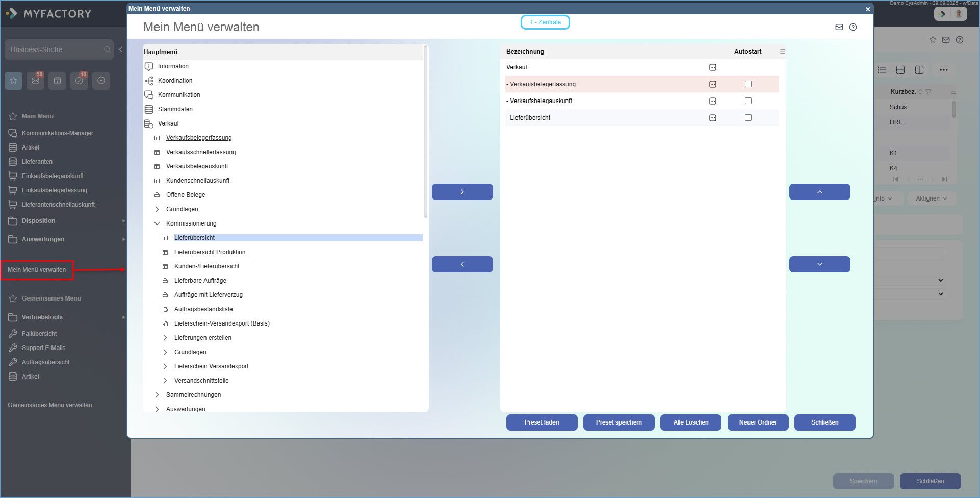The height and width of the screenshot is (498, 980).
Task: Select Lieferbare Aufträge in the tree
Action: pyautogui.click(x=200, y=281)
